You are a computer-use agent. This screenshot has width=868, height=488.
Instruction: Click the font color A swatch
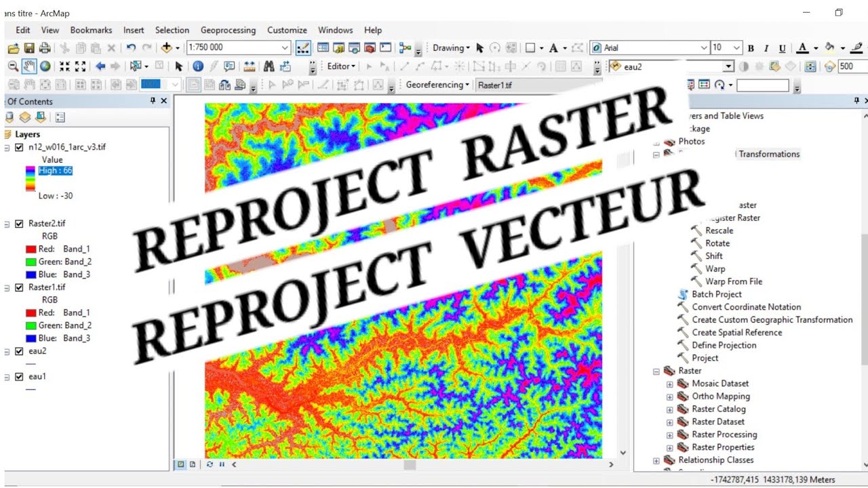tap(802, 48)
